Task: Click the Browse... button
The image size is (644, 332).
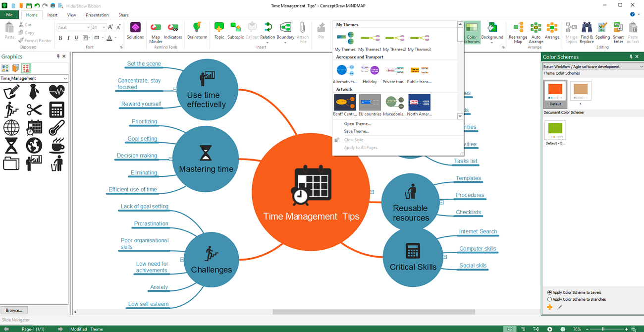Action: click(14, 310)
